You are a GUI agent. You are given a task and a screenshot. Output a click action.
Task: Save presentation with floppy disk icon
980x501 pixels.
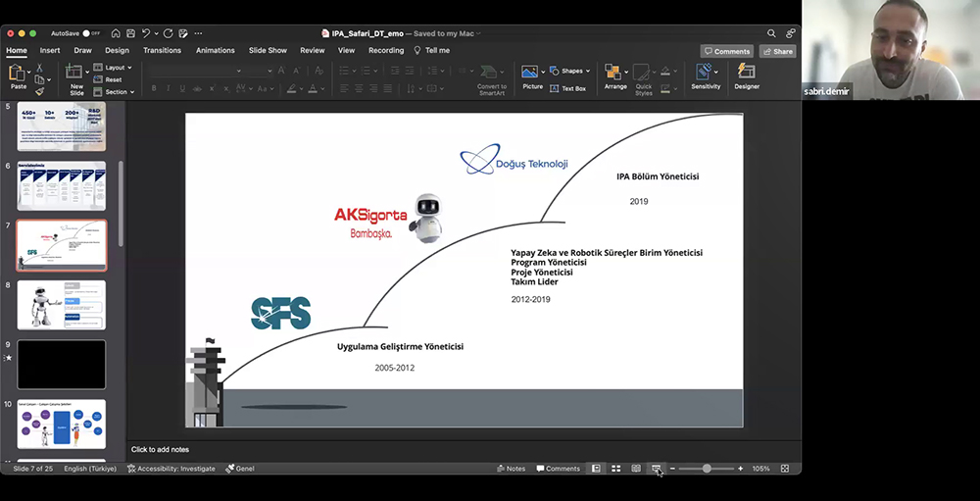(x=130, y=33)
